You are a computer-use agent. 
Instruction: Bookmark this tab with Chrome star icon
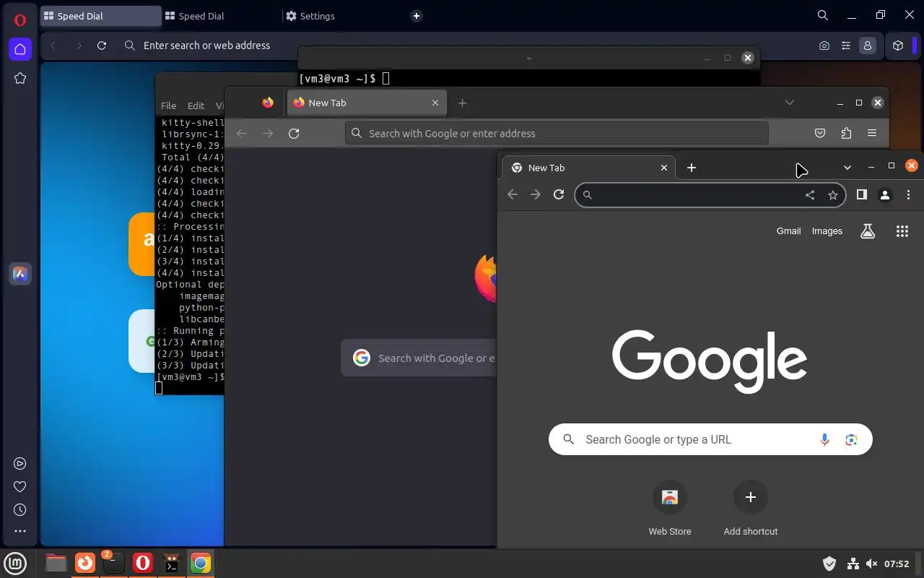point(833,195)
